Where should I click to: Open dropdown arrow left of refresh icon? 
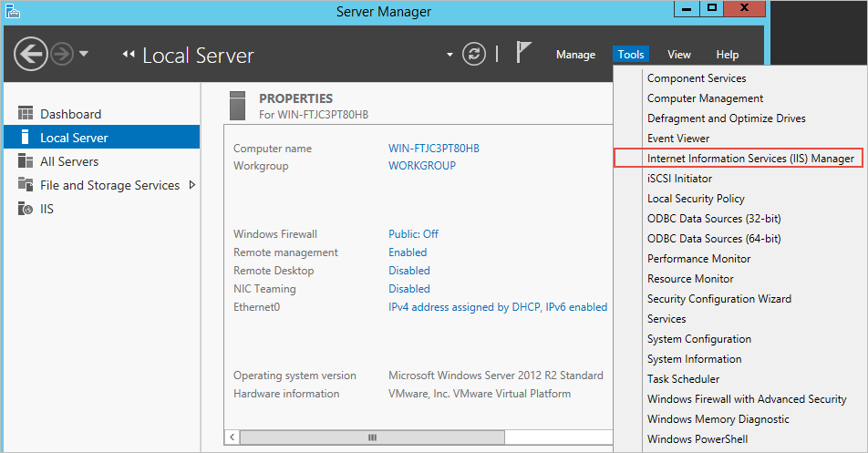pos(449,55)
